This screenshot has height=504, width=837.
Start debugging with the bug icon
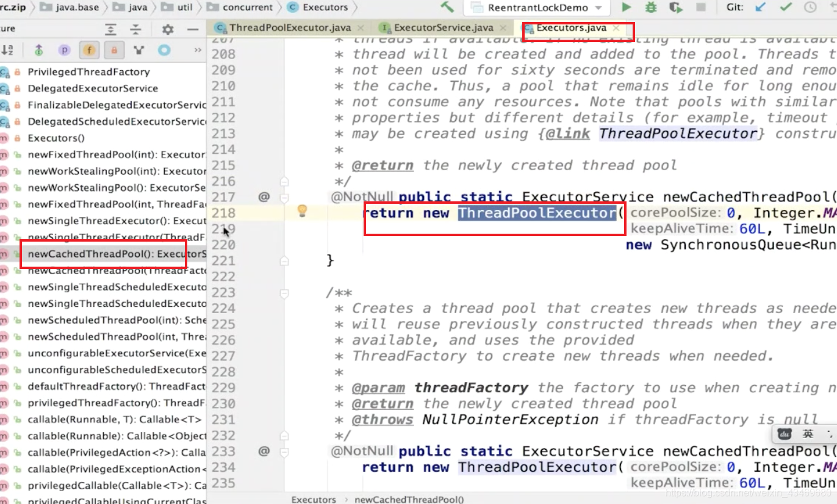coord(651,7)
